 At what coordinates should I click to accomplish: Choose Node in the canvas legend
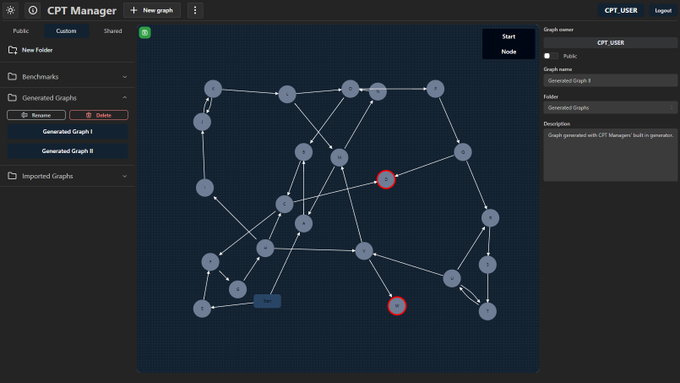click(x=508, y=52)
